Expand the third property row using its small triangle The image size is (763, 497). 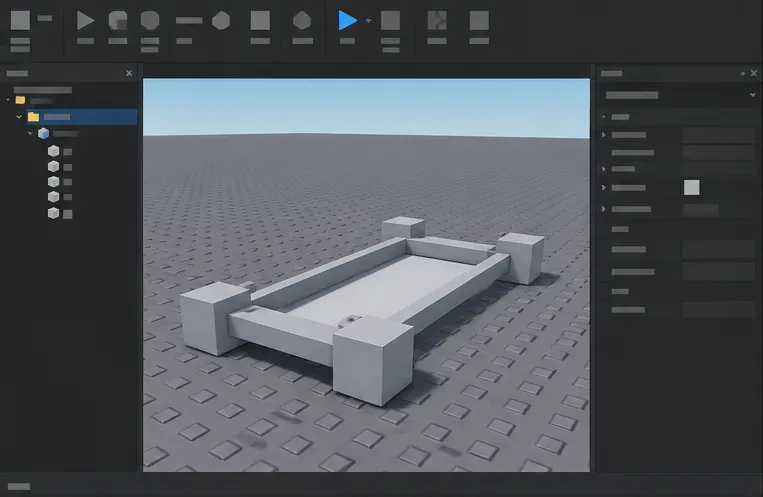pyautogui.click(x=603, y=169)
